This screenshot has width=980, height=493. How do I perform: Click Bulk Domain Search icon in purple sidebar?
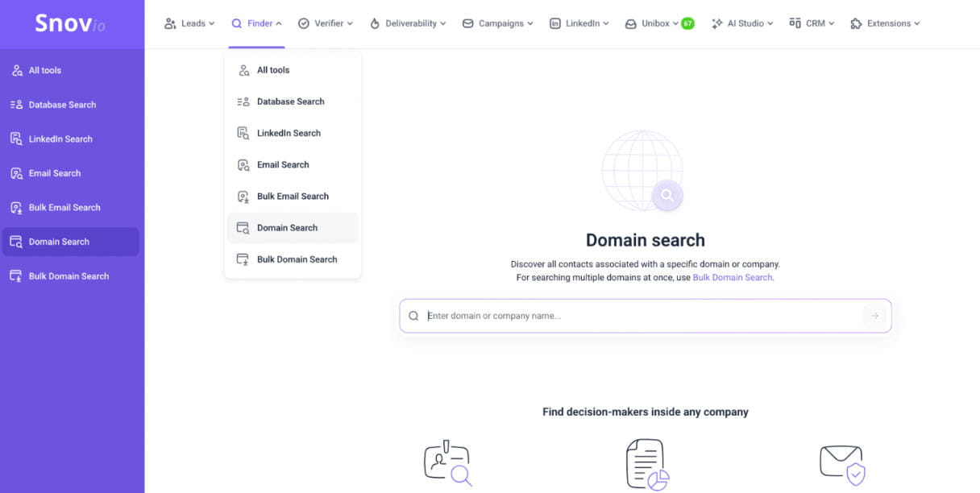pyautogui.click(x=16, y=276)
